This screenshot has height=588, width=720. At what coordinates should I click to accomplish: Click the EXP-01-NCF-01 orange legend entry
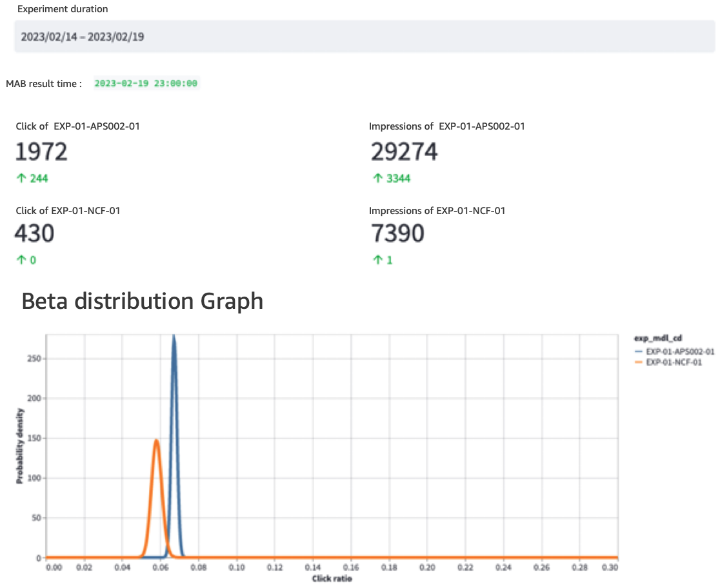pyautogui.click(x=668, y=362)
